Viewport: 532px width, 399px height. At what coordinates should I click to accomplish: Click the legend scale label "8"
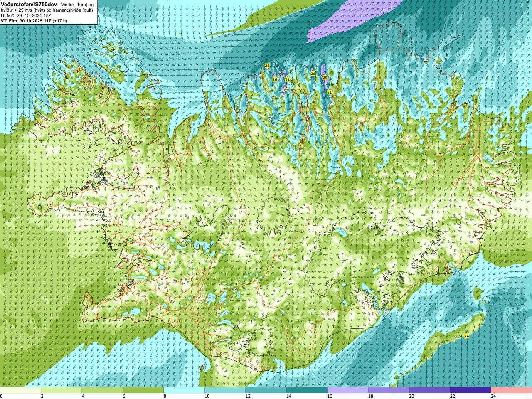click(x=165, y=396)
